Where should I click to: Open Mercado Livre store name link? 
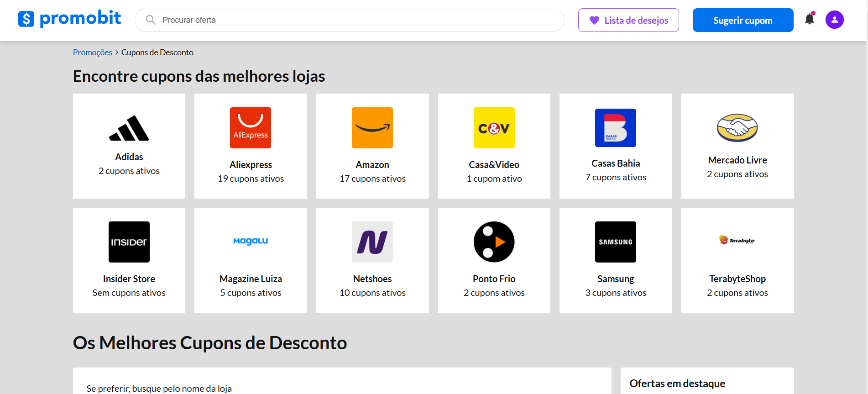pyautogui.click(x=737, y=160)
